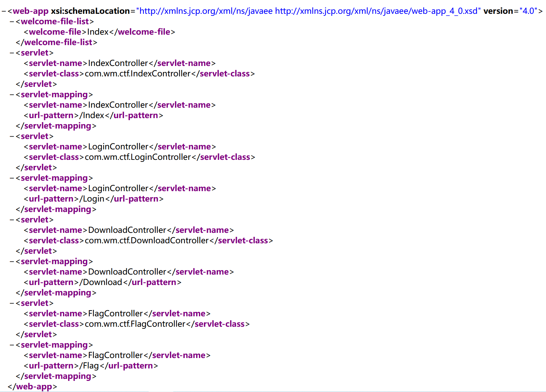Select the welcome-file value Index
The width and height of the screenshot is (546, 392).
[x=98, y=32]
